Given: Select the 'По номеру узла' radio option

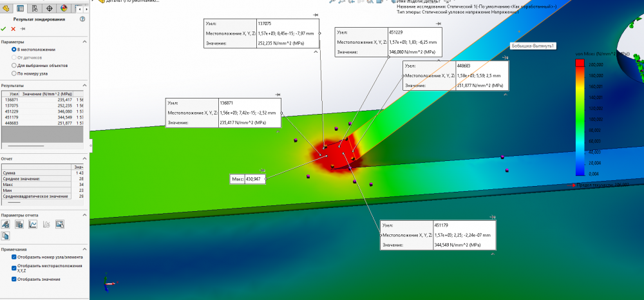Looking at the screenshot, I should point(14,73).
